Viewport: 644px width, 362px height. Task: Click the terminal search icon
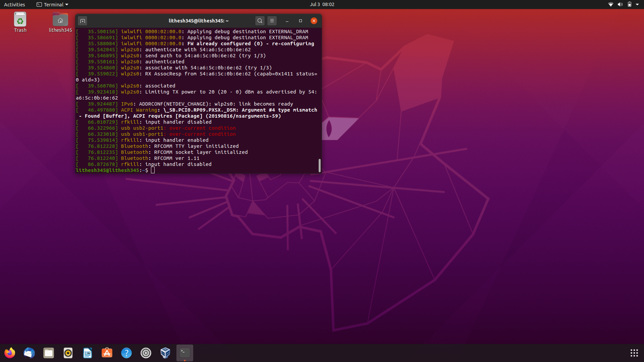260,21
